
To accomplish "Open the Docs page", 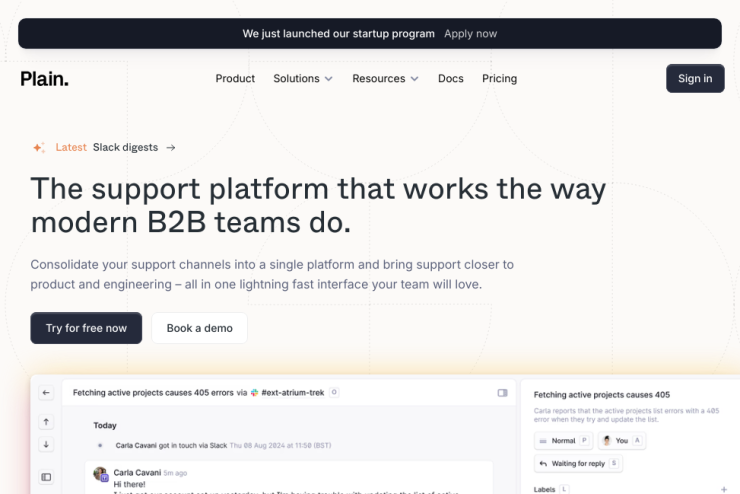I will click(x=451, y=79).
